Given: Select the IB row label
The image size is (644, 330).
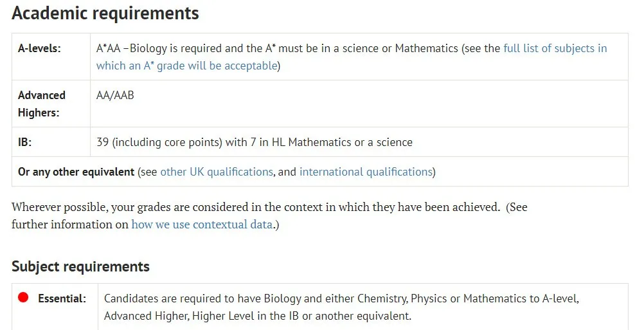Looking at the screenshot, I should [24, 142].
